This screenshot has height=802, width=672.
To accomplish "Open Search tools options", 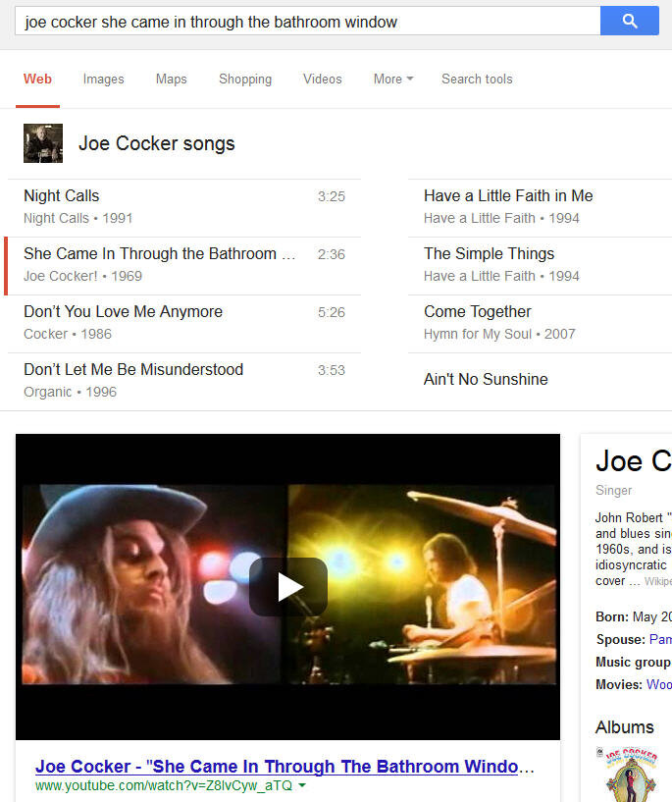I will click(477, 79).
